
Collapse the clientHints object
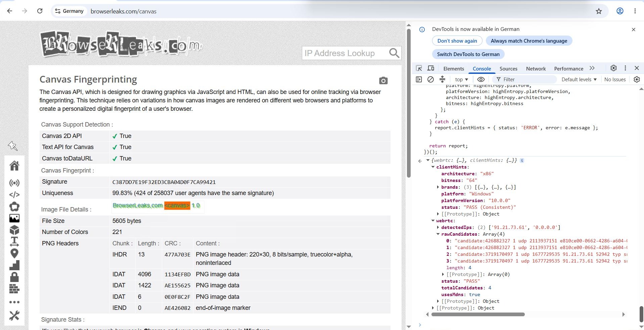click(x=433, y=167)
